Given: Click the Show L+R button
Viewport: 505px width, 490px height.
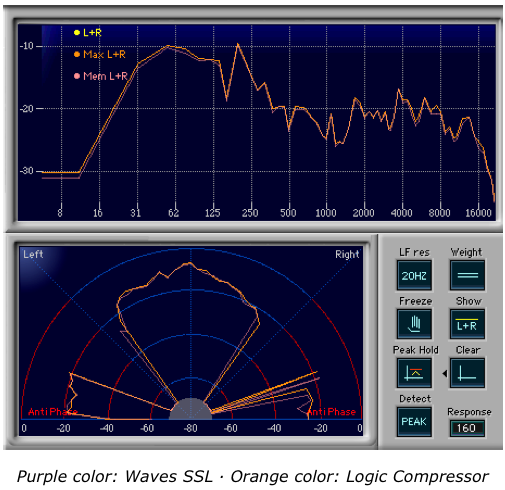Looking at the screenshot, I should [467, 324].
